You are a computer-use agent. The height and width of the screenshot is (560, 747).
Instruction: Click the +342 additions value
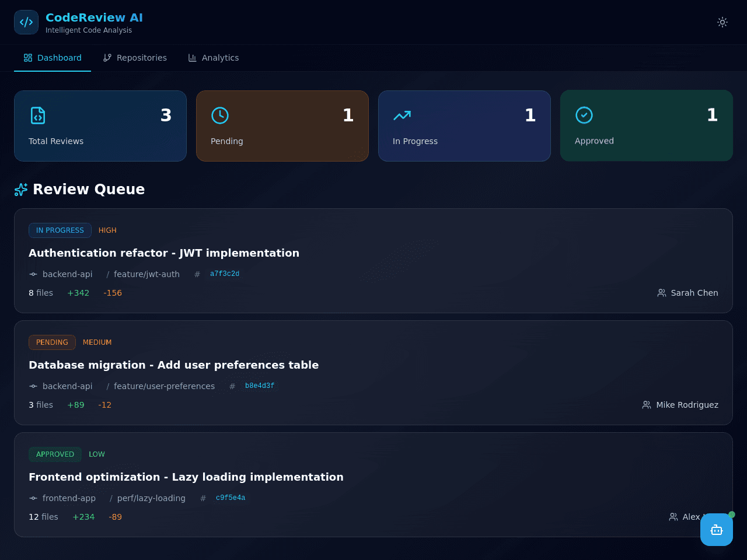point(78,293)
